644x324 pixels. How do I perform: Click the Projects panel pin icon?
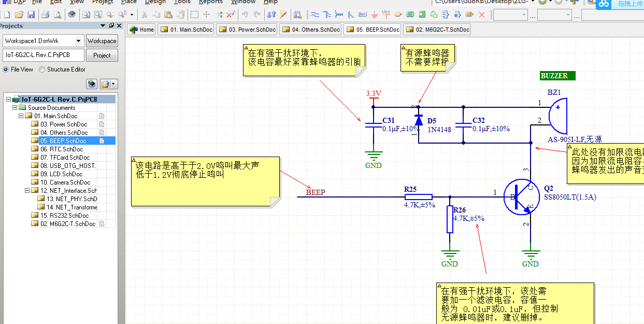pyautogui.click(x=111, y=25)
